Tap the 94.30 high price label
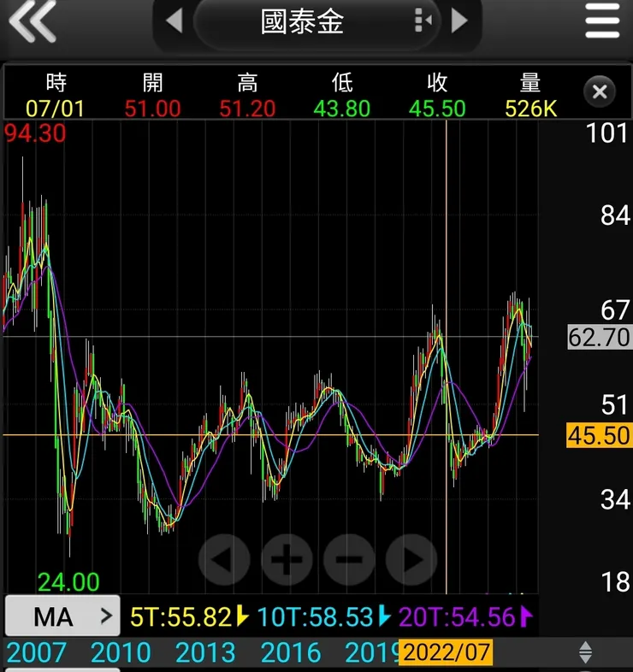 pos(35,133)
